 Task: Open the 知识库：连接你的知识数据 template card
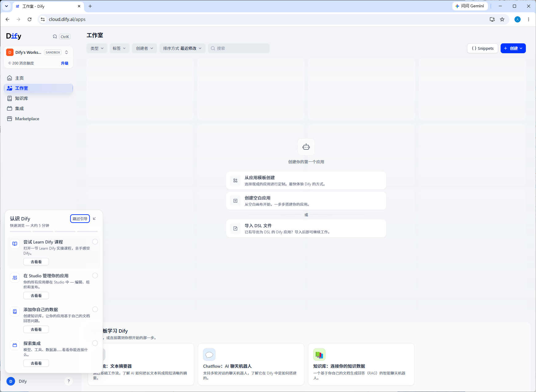pos(361,364)
